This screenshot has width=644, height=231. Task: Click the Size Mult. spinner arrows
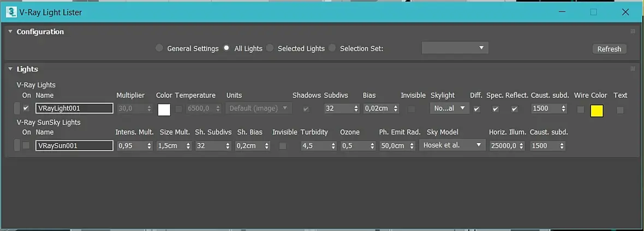[188, 145]
